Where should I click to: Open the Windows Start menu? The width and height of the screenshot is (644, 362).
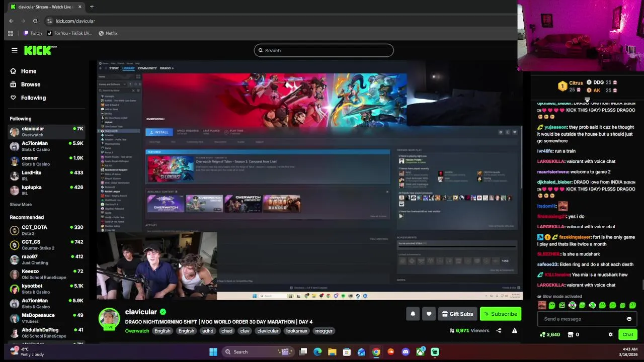pos(213,352)
